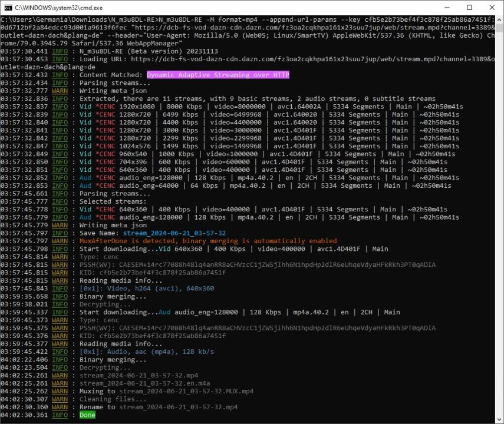Click the highlighted Dynamic Adaptive Streaming over HTTP text
This screenshot has height=424, width=504.
[x=218, y=75]
